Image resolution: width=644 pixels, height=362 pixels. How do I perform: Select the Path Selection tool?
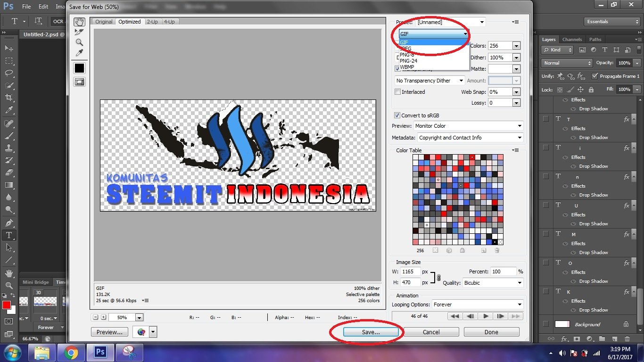9,247
